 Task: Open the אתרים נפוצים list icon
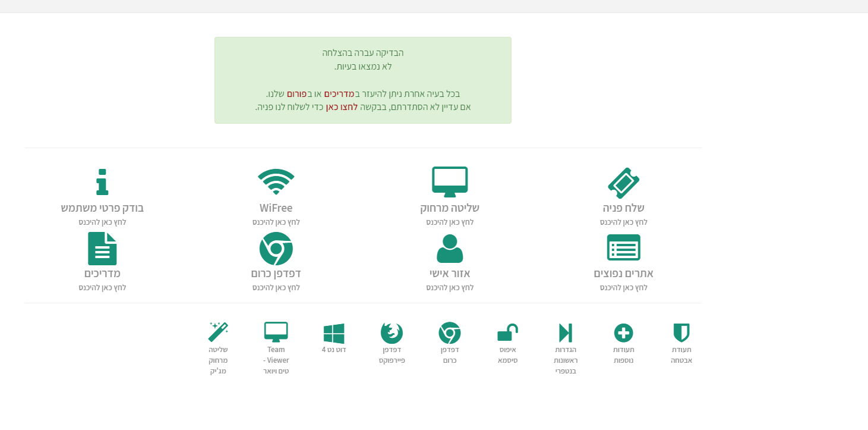(623, 247)
